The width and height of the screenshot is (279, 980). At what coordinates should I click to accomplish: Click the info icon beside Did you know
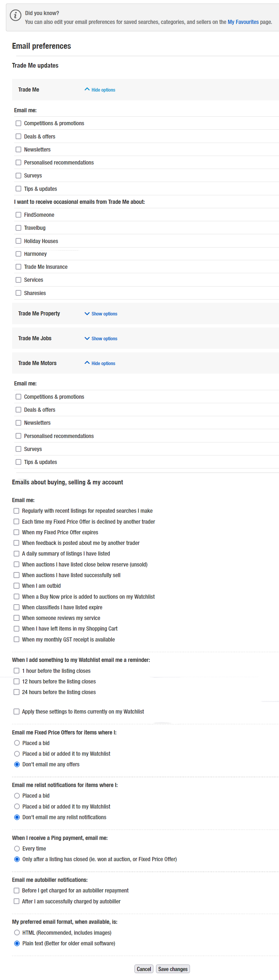click(15, 15)
